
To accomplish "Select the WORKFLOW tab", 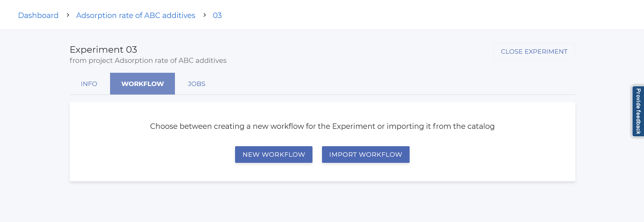I will click(142, 84).
